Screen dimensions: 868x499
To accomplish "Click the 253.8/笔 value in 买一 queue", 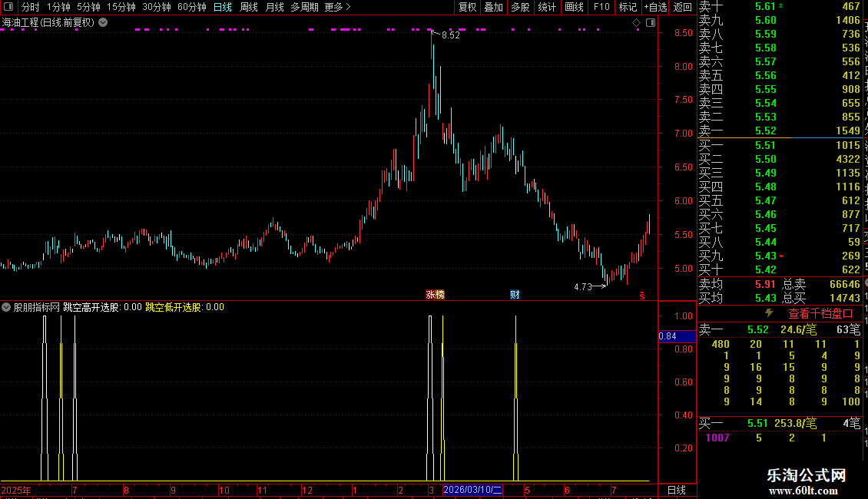I will 796,423.
